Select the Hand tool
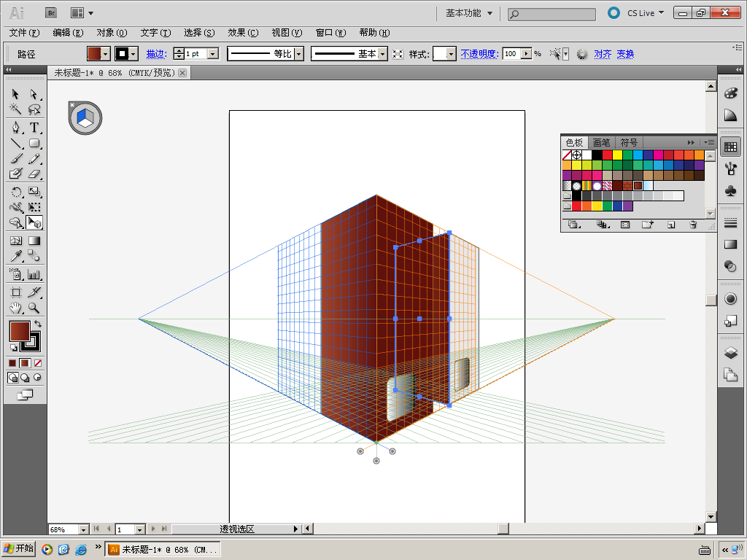Screen dimensions: 747x560 pyautogui.click(x=16, y=308)
